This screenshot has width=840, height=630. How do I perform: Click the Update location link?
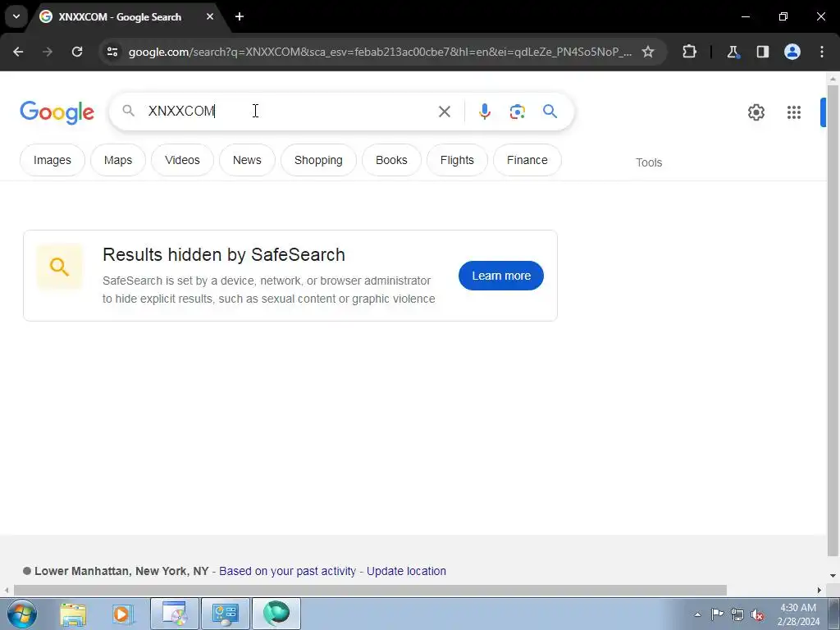pyautogui.click(x=406, y=571)
